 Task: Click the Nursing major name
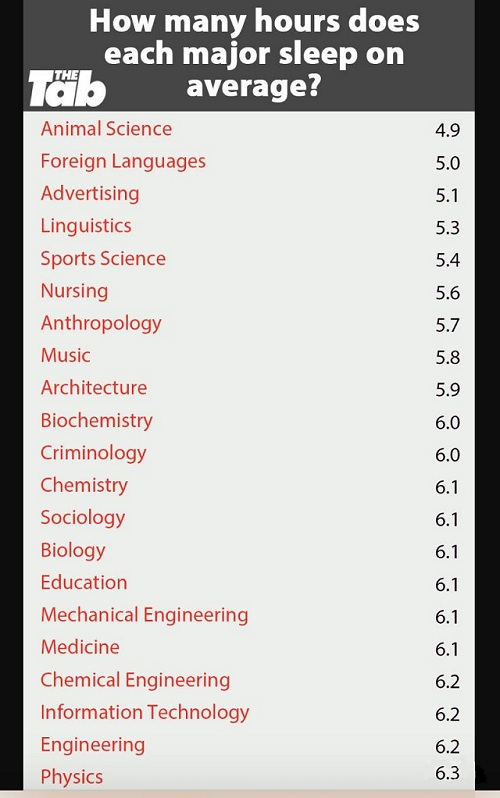pyautogui.click(x=74, y=292)
